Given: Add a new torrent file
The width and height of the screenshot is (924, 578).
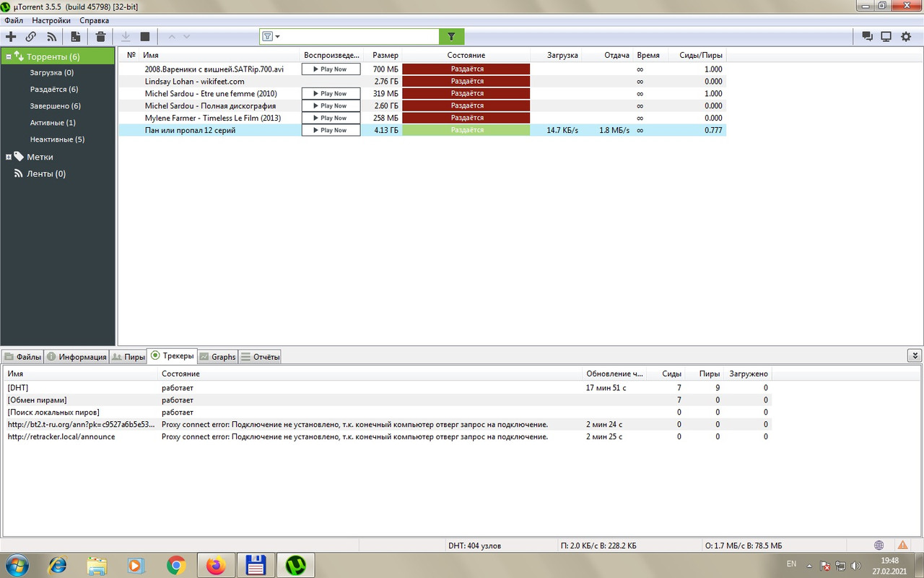Looking at the screenshot, I should coord(10,36).
